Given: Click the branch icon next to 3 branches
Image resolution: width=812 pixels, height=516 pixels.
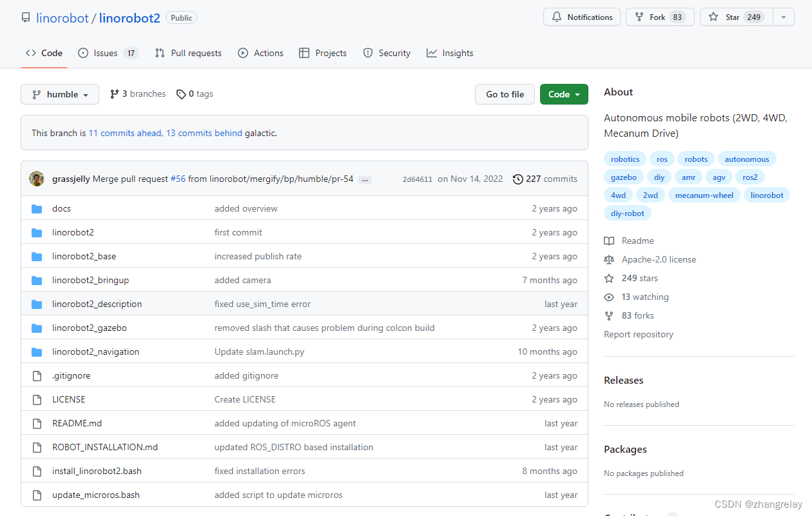Looking at the screenshot, I should coord(115,94).
